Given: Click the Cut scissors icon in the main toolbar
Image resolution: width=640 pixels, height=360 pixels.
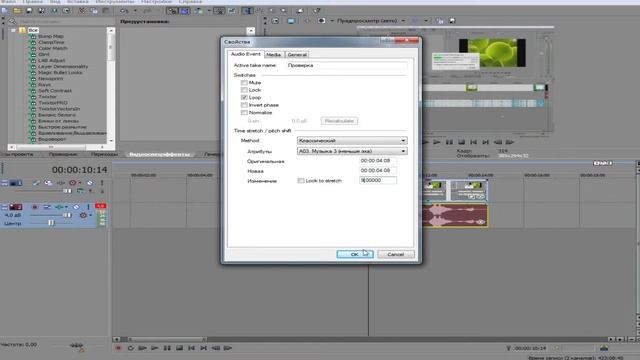Looking at the screenshot, I should point(82,11).
